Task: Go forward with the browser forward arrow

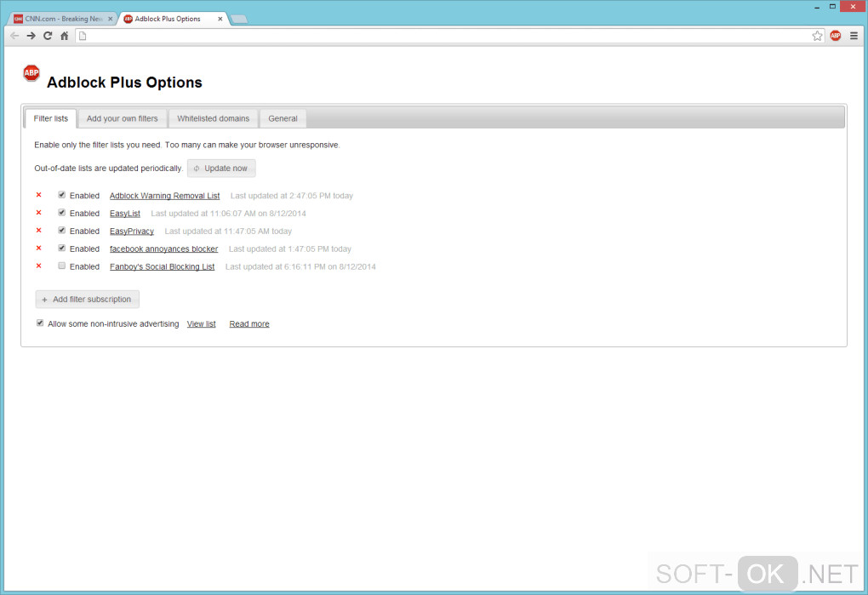Action: [31, 36]
